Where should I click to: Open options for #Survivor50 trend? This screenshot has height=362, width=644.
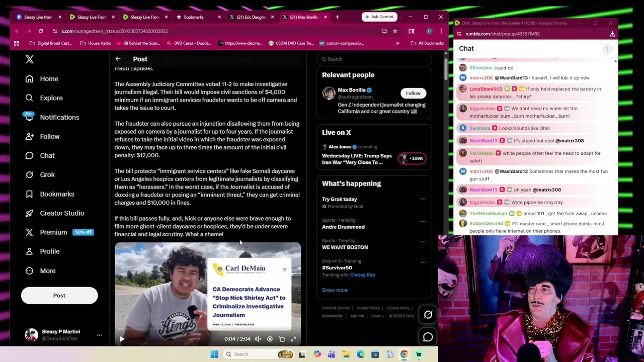[423, 262]
